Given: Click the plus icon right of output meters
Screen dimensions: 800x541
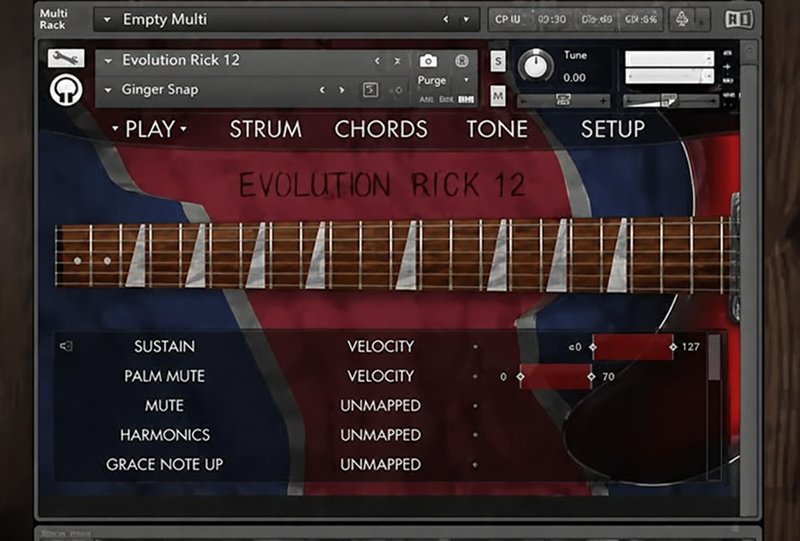Looking at the screenshot, I should (x=727, y=66).
